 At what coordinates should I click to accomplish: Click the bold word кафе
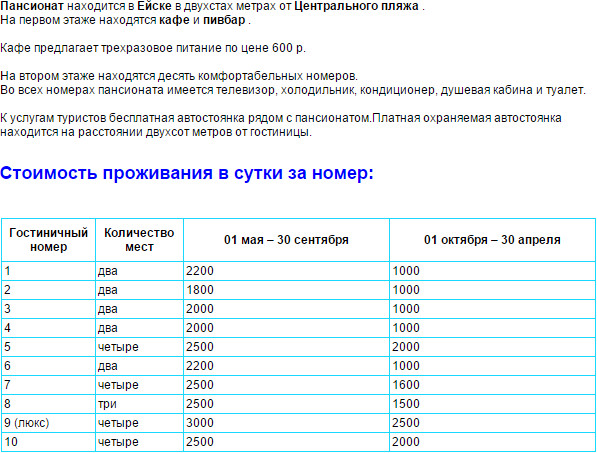[x=174, y=20]
